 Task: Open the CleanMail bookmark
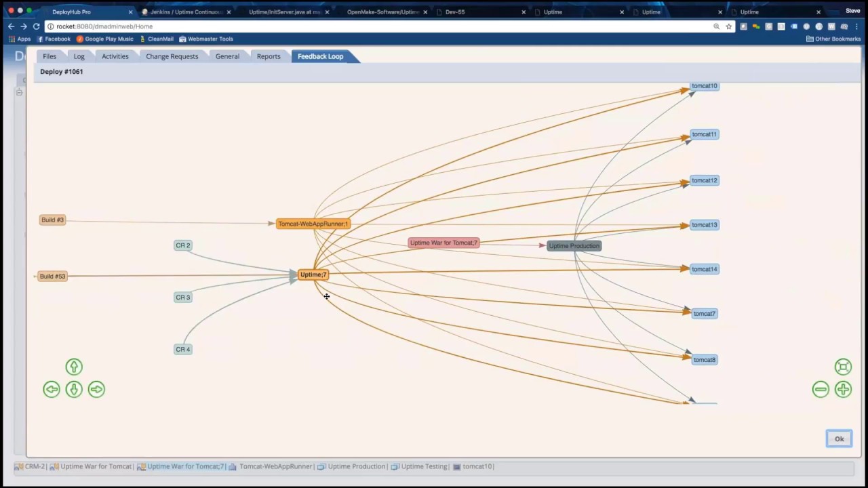pyautogui.click(x=157, y=39)
